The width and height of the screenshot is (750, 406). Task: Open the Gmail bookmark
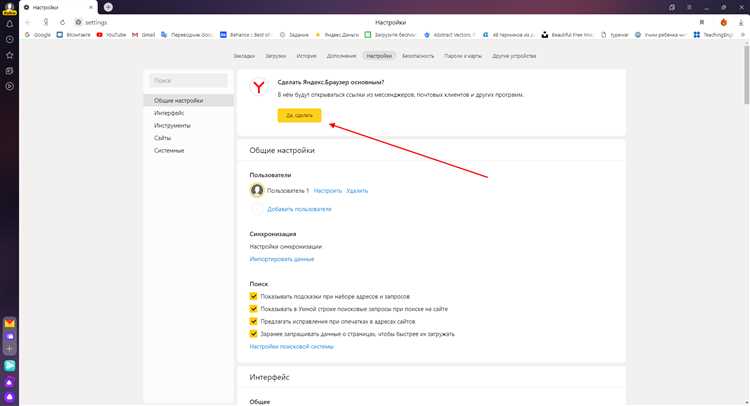tap(145, 34)
